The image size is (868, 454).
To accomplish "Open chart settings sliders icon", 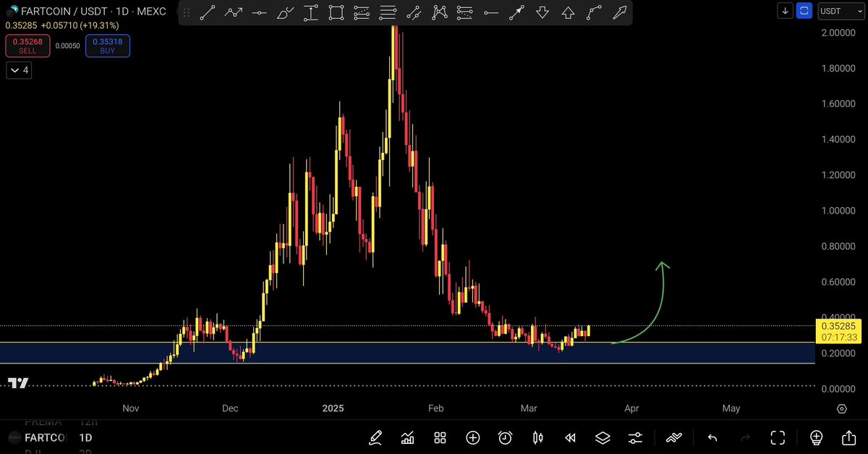I will click(635, 437).
